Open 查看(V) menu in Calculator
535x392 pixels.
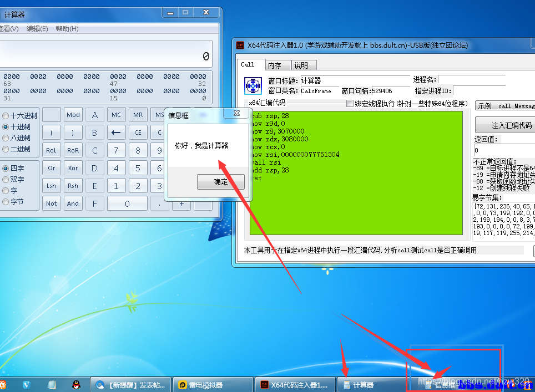click(9, 29)
